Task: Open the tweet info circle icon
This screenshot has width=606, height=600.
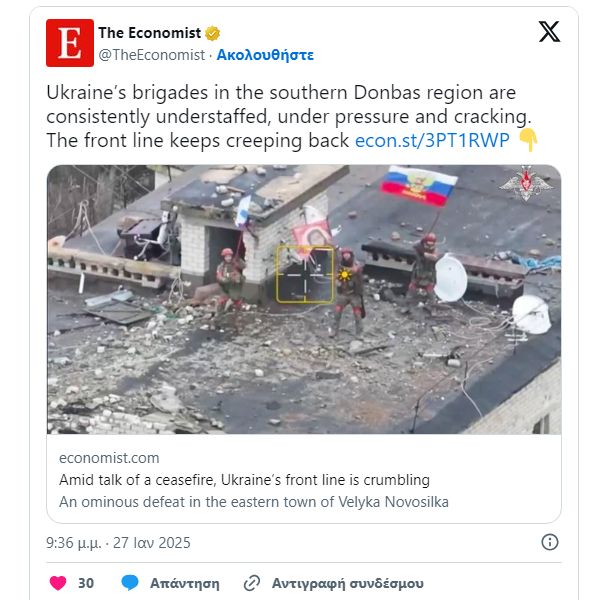Action: click(550, 542)
